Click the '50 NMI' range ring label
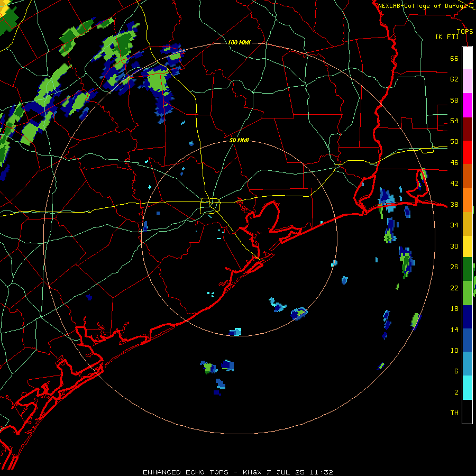Viewport: 476px width, 476px height. point(239,140)
